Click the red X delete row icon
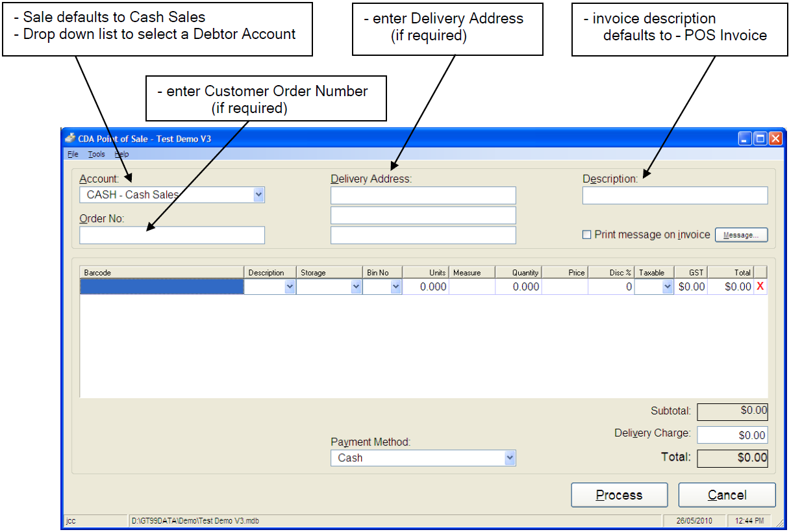789x532 pixels. [760, 286]
